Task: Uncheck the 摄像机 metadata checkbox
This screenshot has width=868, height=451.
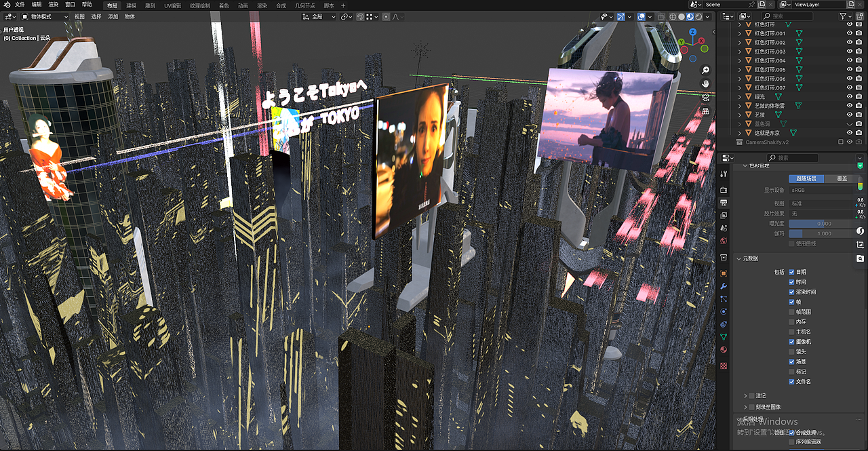Action: click(x=791, y=342)
